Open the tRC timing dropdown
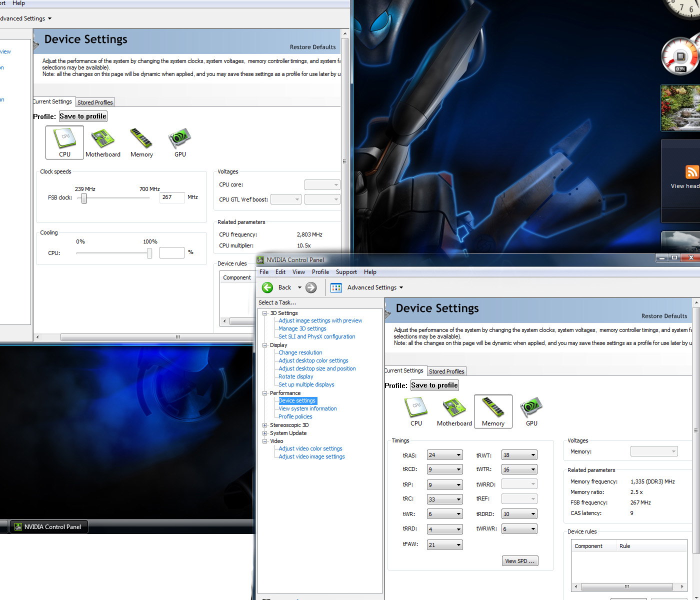The height and width of the screenshot is (600, 700). pos(444,499)
